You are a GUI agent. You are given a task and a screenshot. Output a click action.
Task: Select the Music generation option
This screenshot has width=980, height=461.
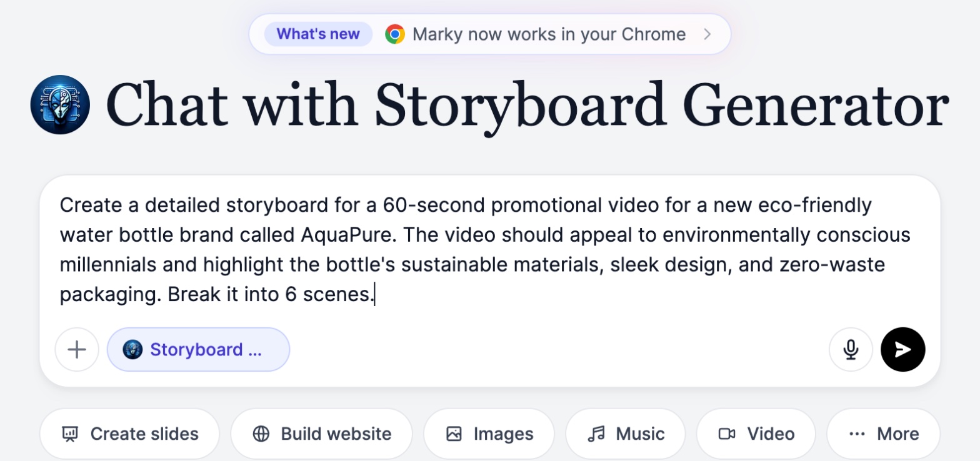tap(626, 434)
